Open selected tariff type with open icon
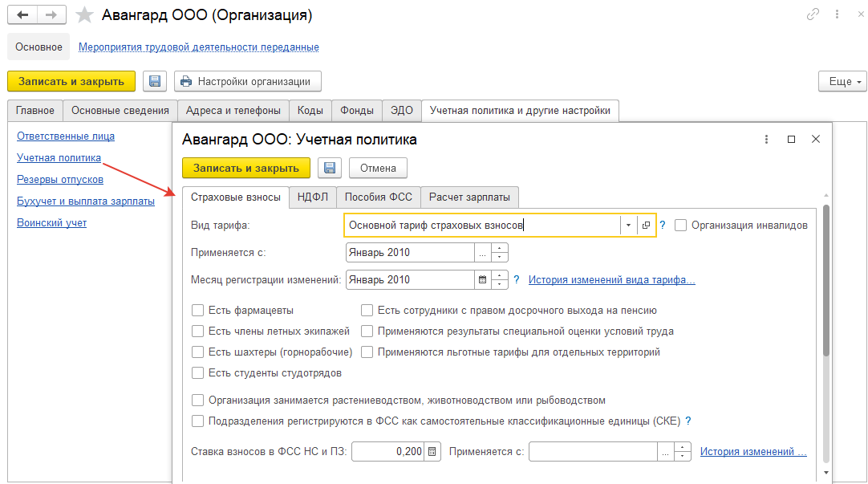The image size is (868, 484). point(646,226)
